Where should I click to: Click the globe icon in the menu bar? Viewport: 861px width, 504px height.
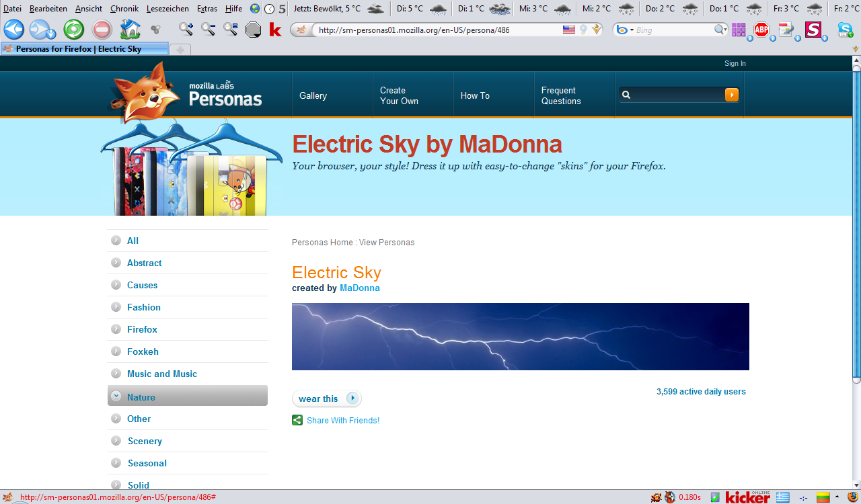pos(255,9)
